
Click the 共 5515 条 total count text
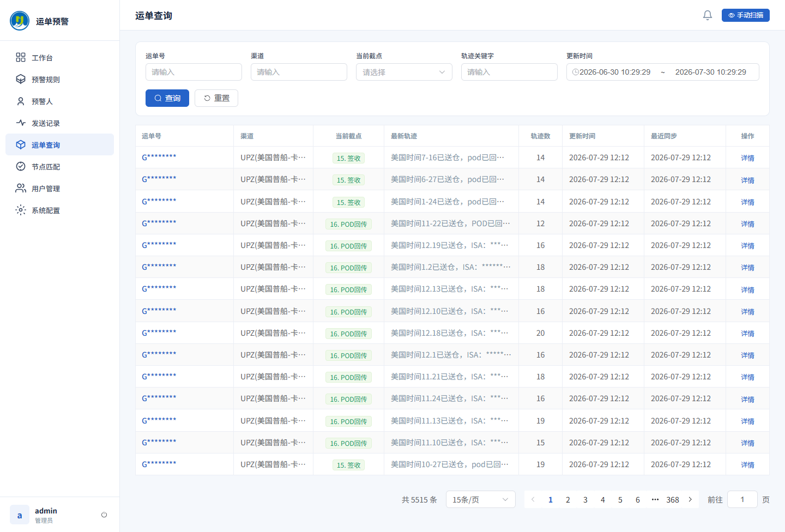click(419, 499)
